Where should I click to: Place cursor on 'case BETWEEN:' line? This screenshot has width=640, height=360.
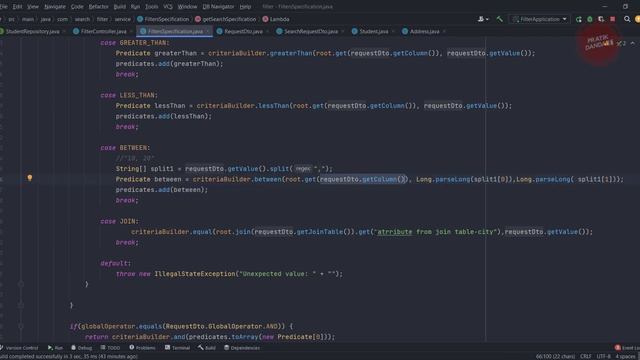tap(125, 148)
